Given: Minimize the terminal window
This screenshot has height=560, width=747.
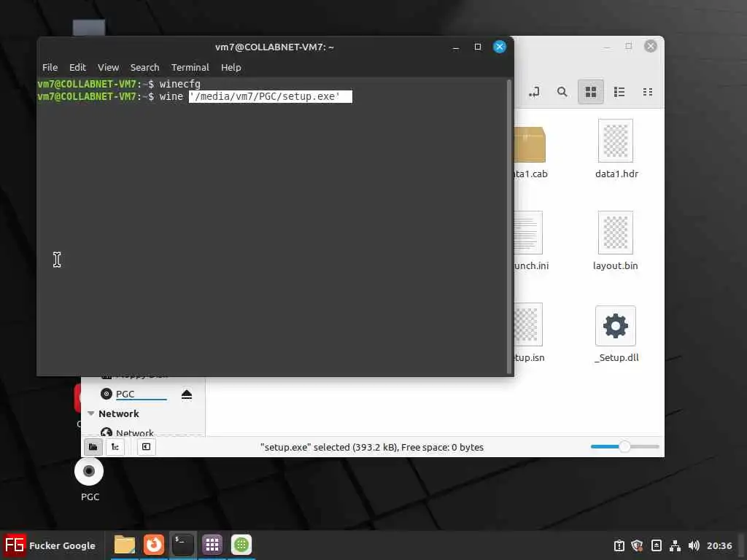Looking at the screenshot, I should (x=456, y=47).
